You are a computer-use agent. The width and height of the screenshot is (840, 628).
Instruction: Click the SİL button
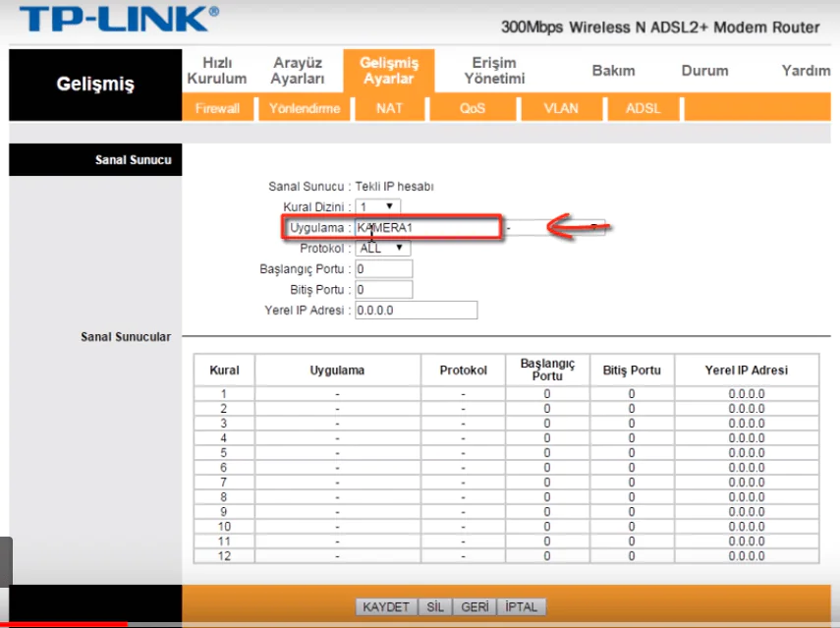click(434, 606)
